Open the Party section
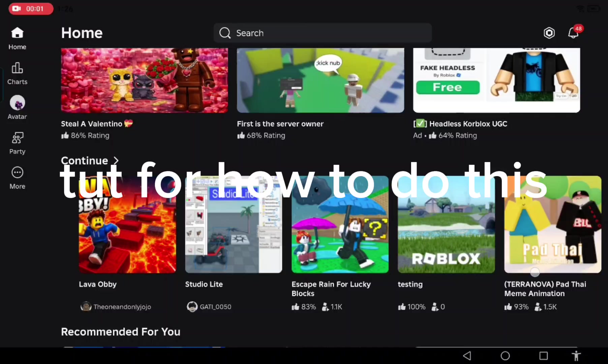 tap(17, 143)
